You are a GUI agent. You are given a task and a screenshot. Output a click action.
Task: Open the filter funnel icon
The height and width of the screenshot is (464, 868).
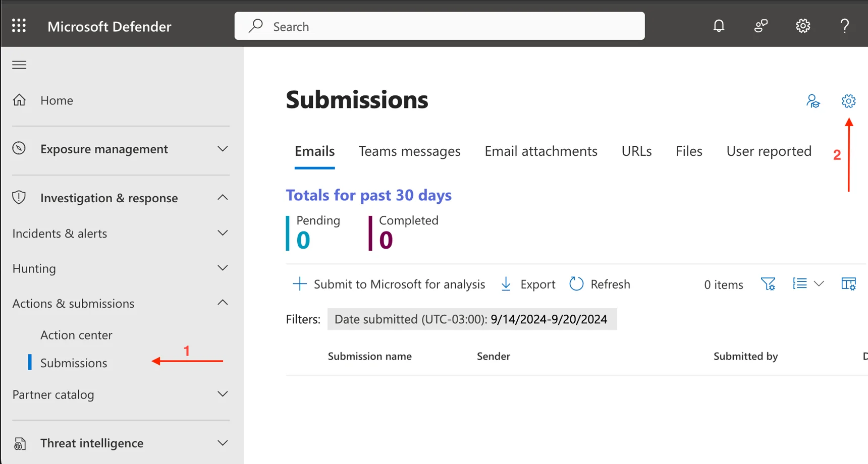[x=768, y=284]
